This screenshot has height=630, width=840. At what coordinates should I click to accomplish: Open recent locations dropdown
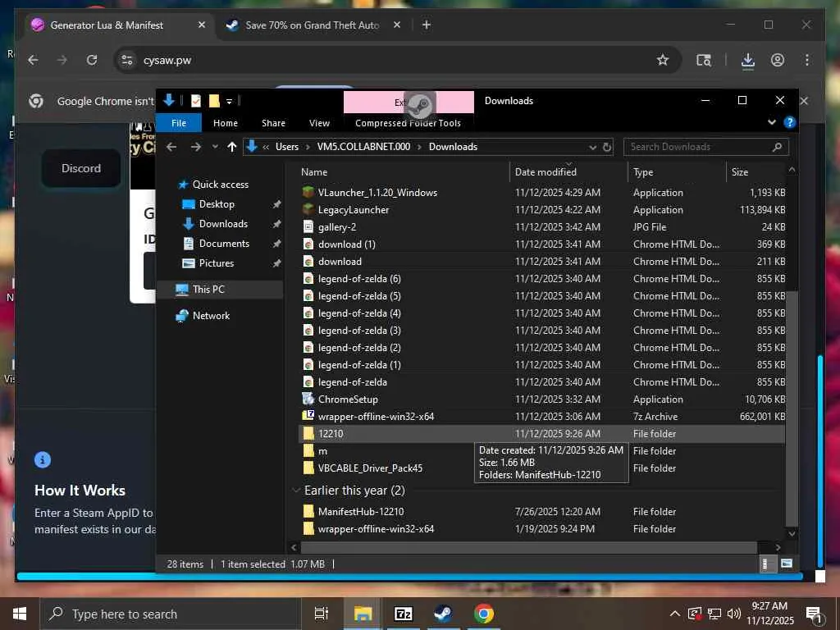(215, 147)
